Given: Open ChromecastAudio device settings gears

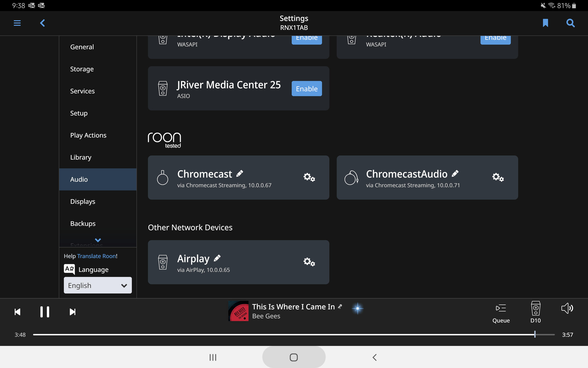Looking at the screenshot, I should coord(498,177).
